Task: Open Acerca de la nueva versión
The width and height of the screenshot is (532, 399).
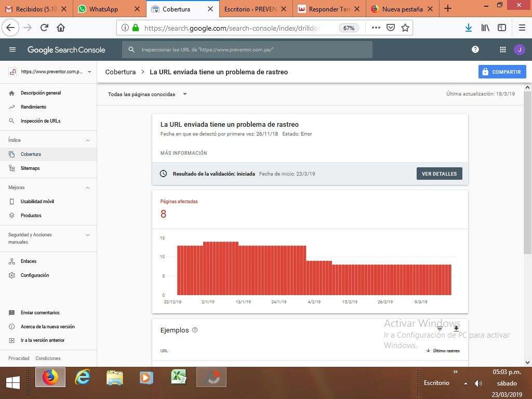Action: tap(48, 326)
